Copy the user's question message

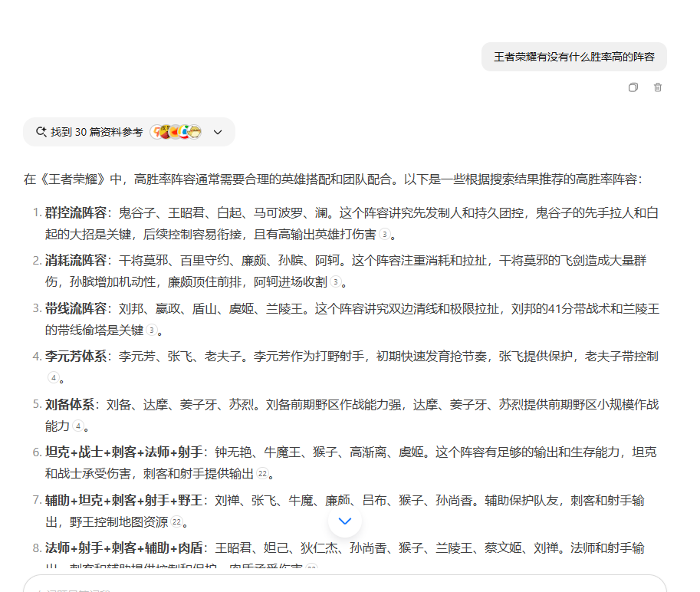click(x=633, y=87)
